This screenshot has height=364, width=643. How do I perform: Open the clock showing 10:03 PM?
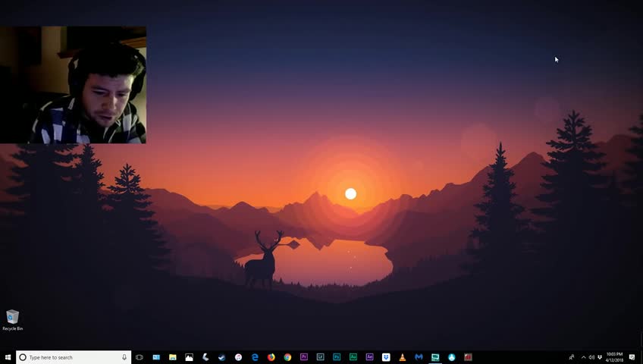coord(614,357)
